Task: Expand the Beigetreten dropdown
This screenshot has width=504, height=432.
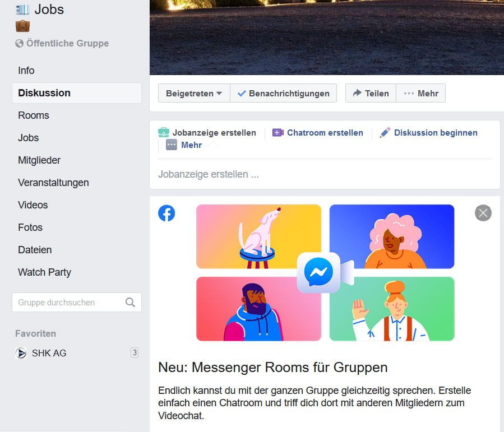Action: (x=194, y=94)
